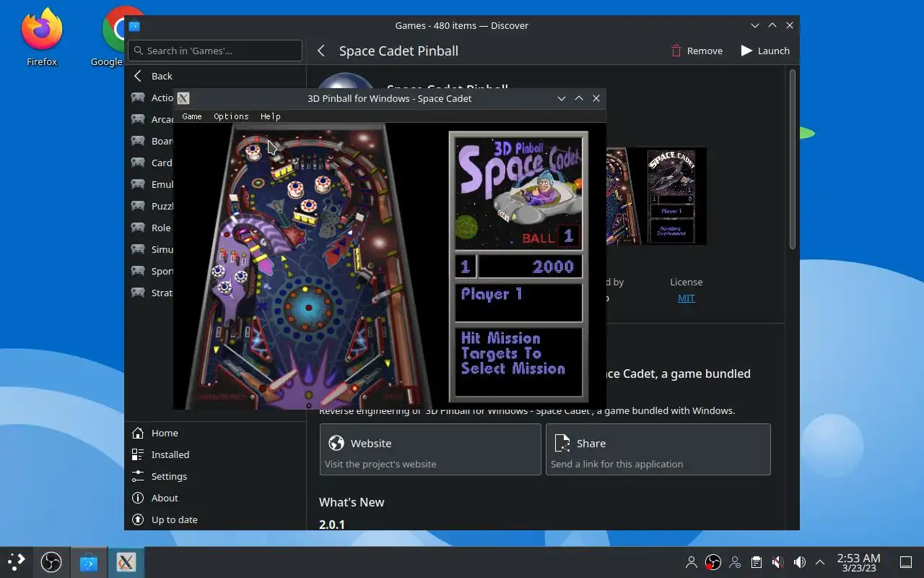Click the Show Desktop button in taskbar
The image size is (924, 578).
(x=905, y=561)
